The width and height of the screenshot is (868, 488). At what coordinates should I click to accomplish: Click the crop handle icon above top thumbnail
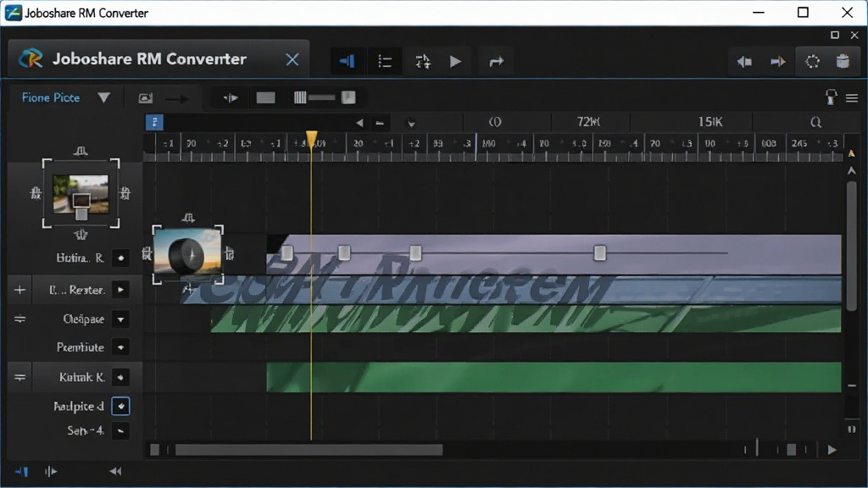(81, 151)
